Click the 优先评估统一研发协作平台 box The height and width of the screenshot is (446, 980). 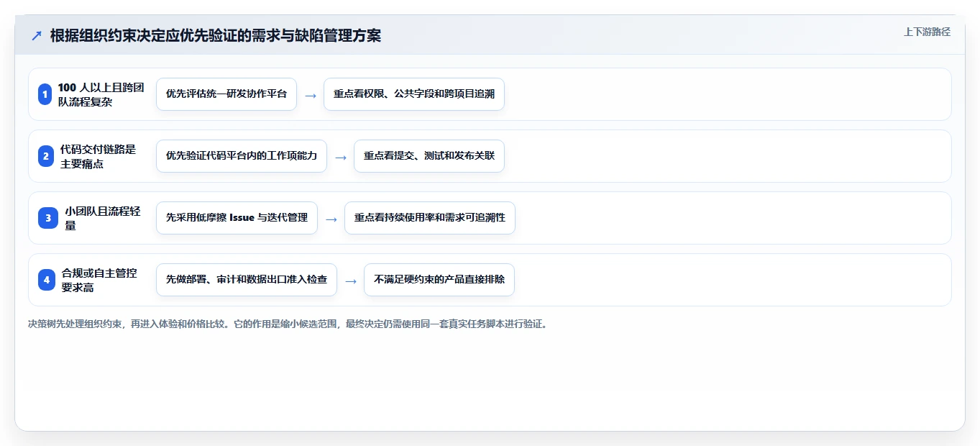click(226, 94)
